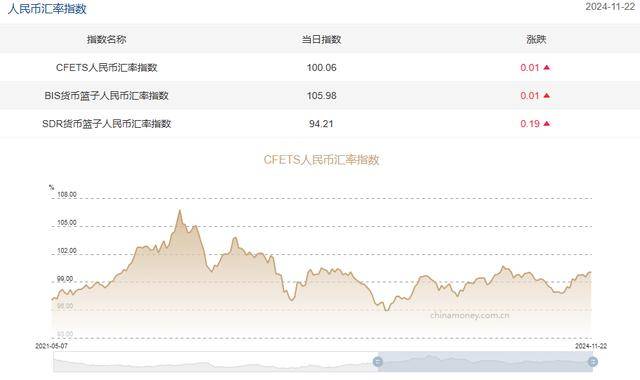
Task: Click the end date label 2024-11-22 under chart
Action: 591,346
